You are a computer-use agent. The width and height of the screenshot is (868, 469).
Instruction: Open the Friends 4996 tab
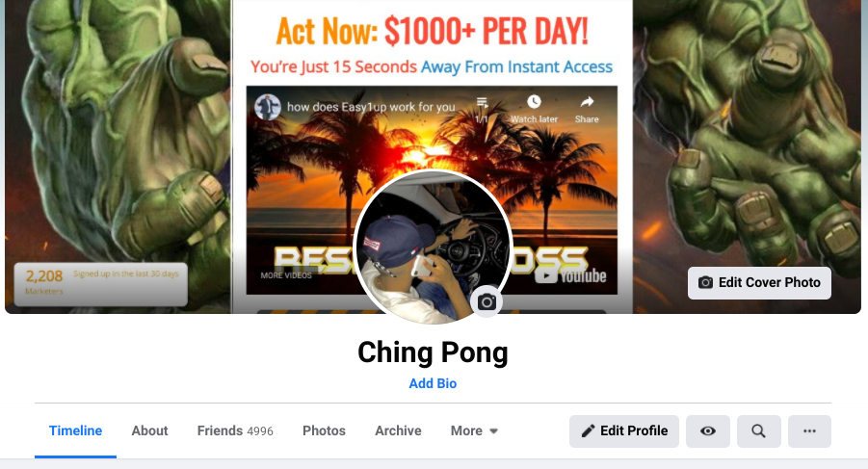[235, 430]
